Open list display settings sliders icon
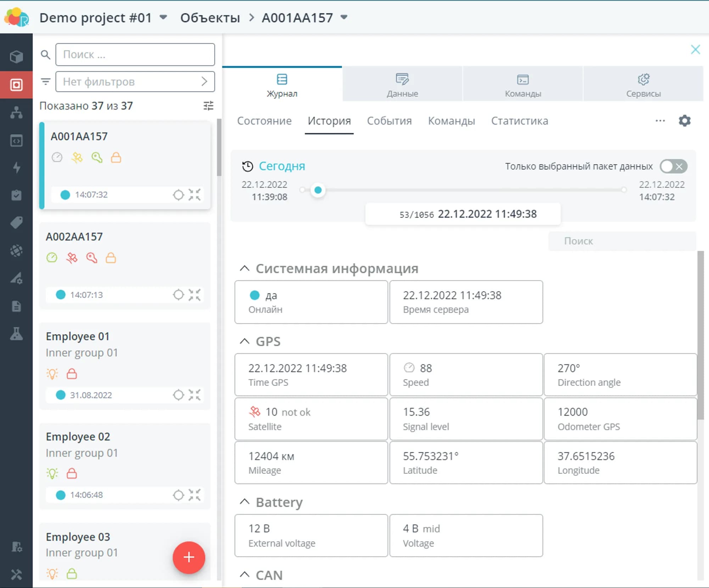Screen dimensions: 709x588 click(x=208, y=106)
